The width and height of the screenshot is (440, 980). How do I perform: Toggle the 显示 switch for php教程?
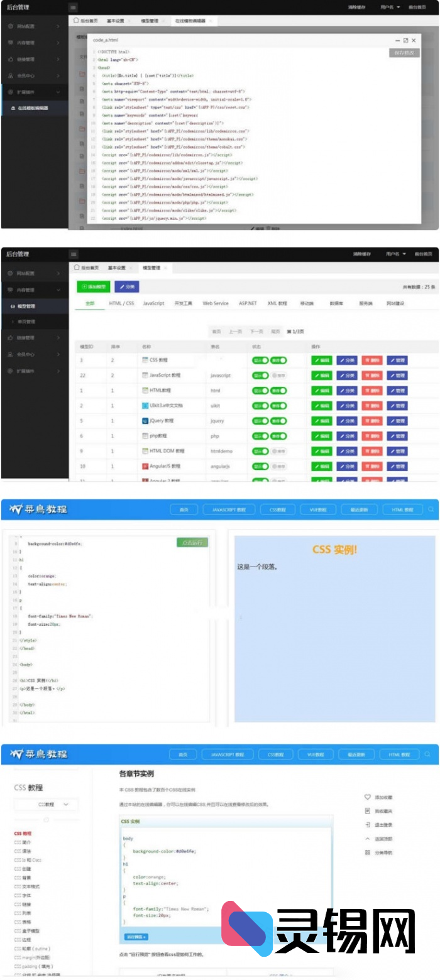point(260,435)
